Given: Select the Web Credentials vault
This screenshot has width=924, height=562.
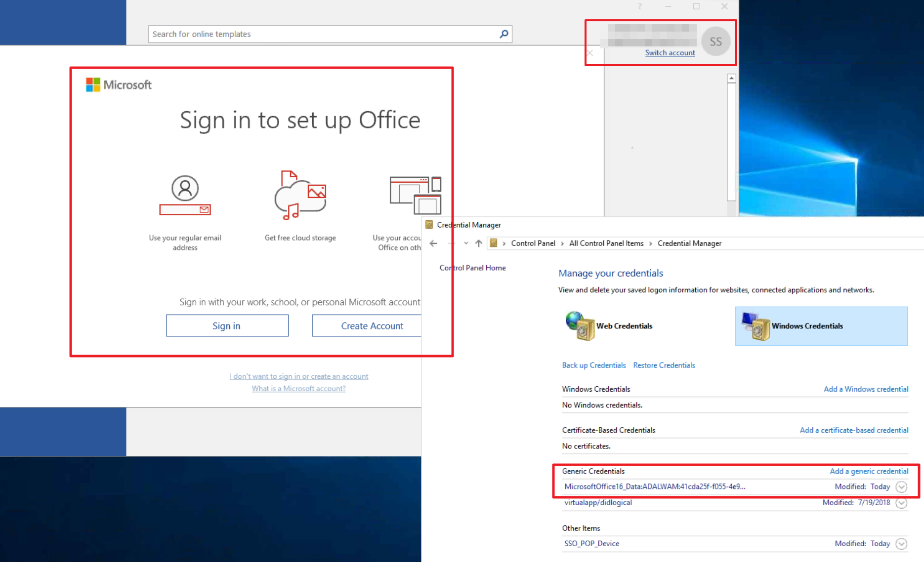Looking at the screenshot, I should click(x=609, y=326).
